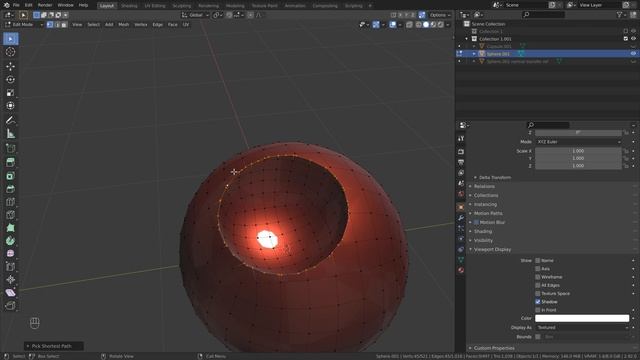Open the XYZ Euler rotation mode dropdown
The width and height of the screenshot is (640, 360).
click(578, 142)
